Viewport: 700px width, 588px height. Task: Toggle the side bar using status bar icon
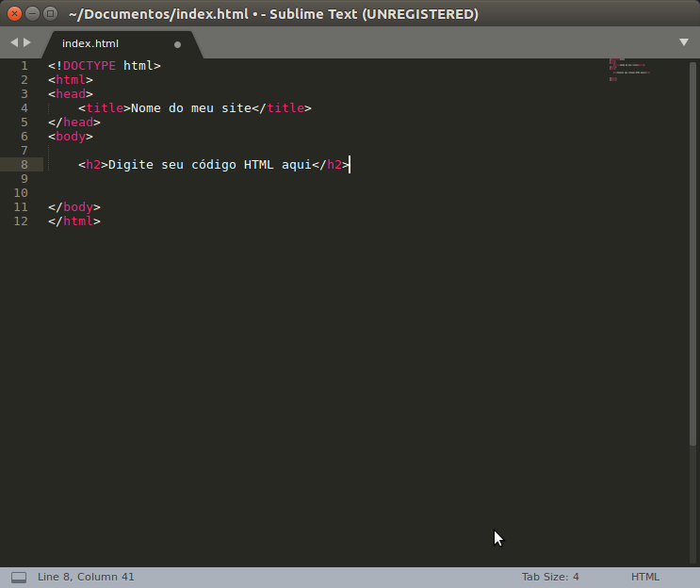pyautogui.click(x=19, y=577)
